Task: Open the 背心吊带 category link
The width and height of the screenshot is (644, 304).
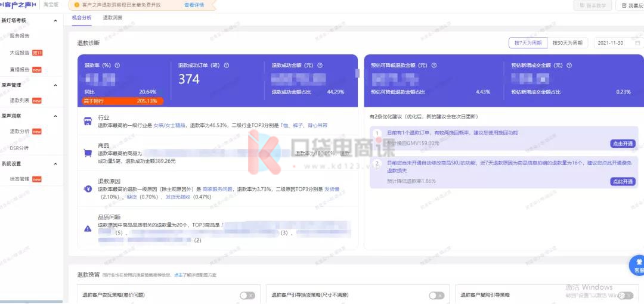Action: coord(317,125)
